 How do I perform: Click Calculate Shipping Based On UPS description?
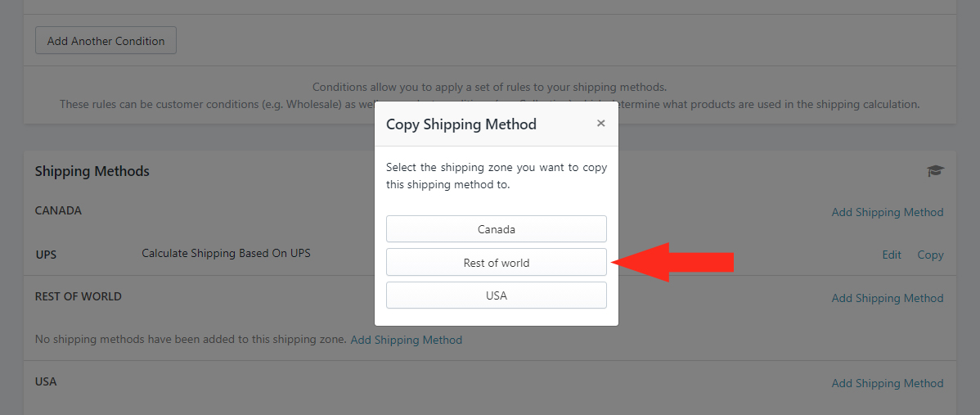226,254
